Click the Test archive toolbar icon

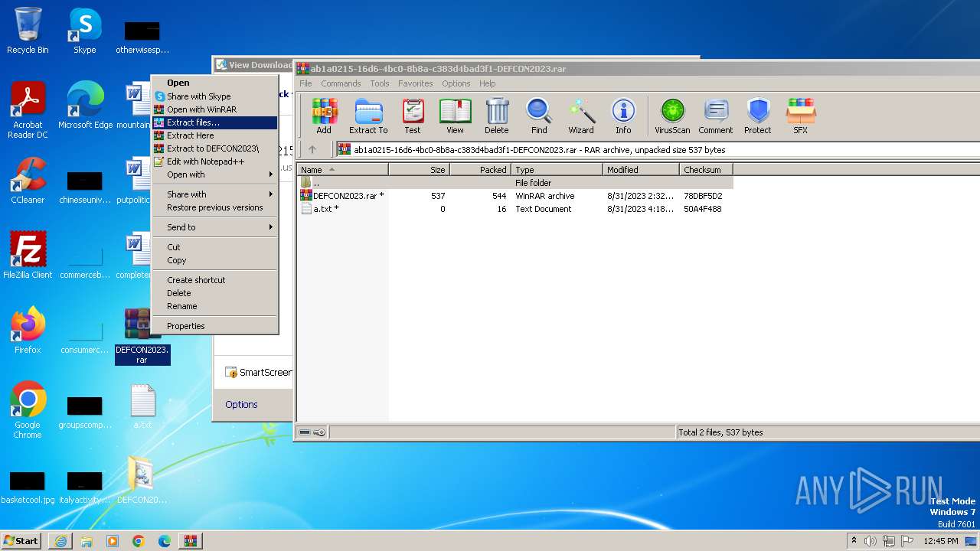tap(413, 116)
